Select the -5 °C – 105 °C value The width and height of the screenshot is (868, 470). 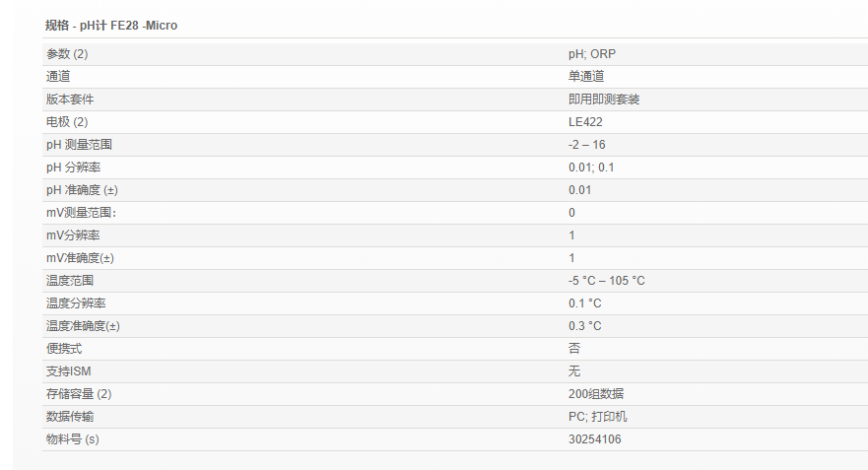[607, 281]
